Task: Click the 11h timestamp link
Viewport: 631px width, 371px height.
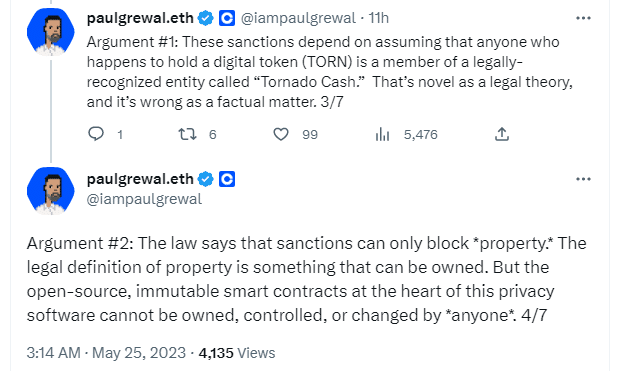Action: pyautogui.click(x=379, y=18)
